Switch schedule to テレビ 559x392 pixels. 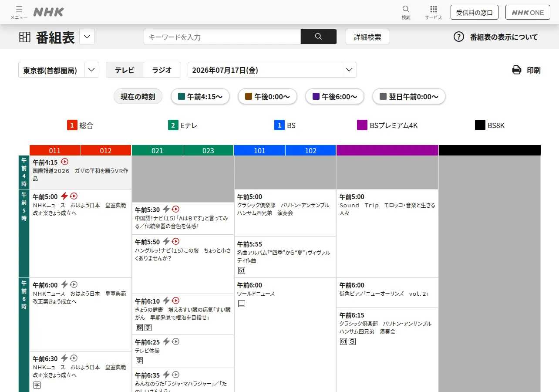[x=125, y=70]
